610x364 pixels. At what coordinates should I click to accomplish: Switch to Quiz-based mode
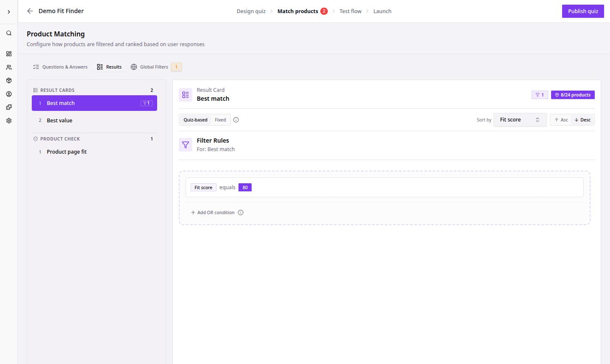pyautogui.click(x=195, y=120)
